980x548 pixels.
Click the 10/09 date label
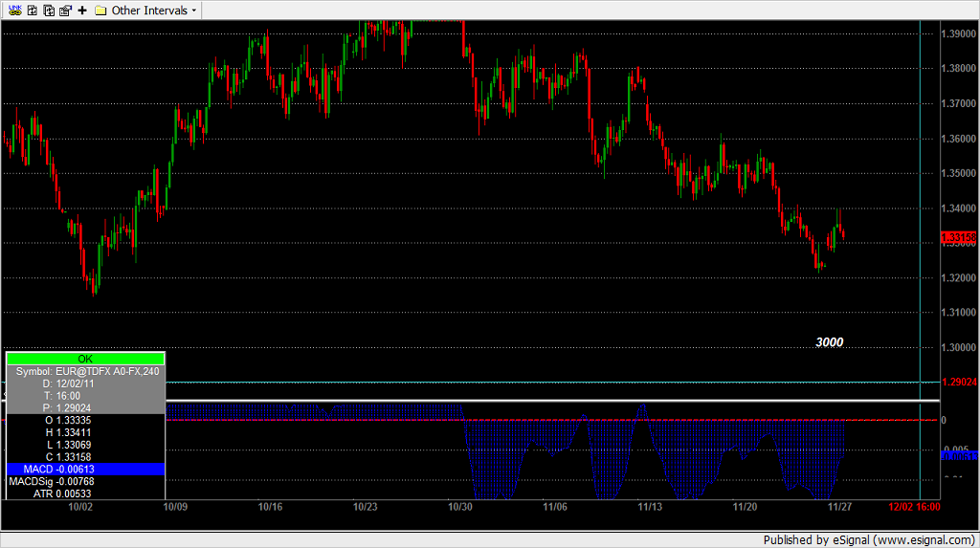pyautogui.click(x=176, y=507)
